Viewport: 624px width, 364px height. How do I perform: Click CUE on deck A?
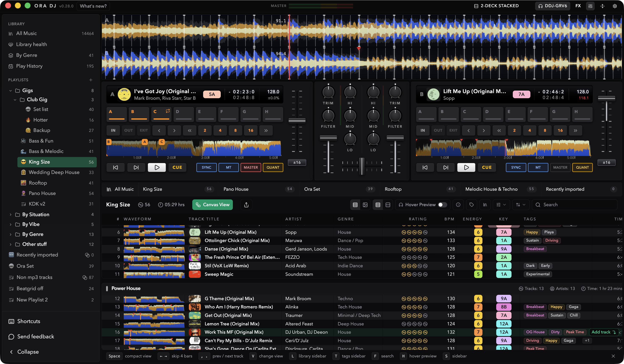click(x=177, y=168)
